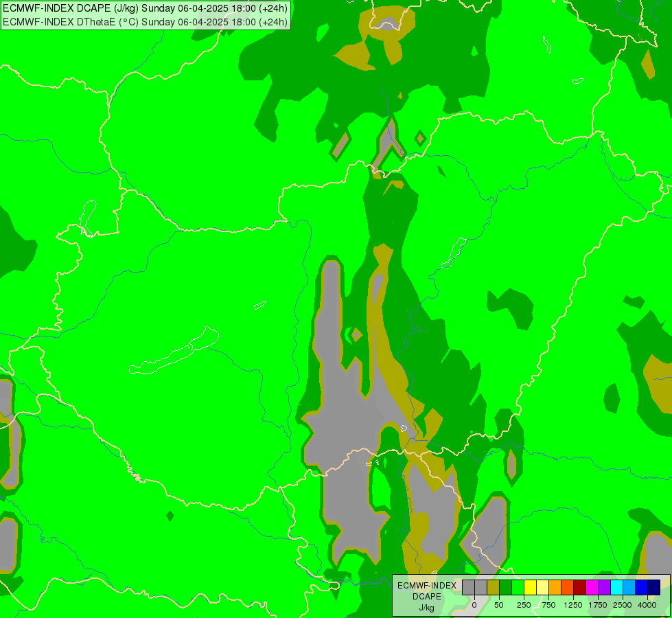Viewport: 672px width, 618px height.
Task: Click the J/kg unit label in legend
Action: [x=427, y=608]
